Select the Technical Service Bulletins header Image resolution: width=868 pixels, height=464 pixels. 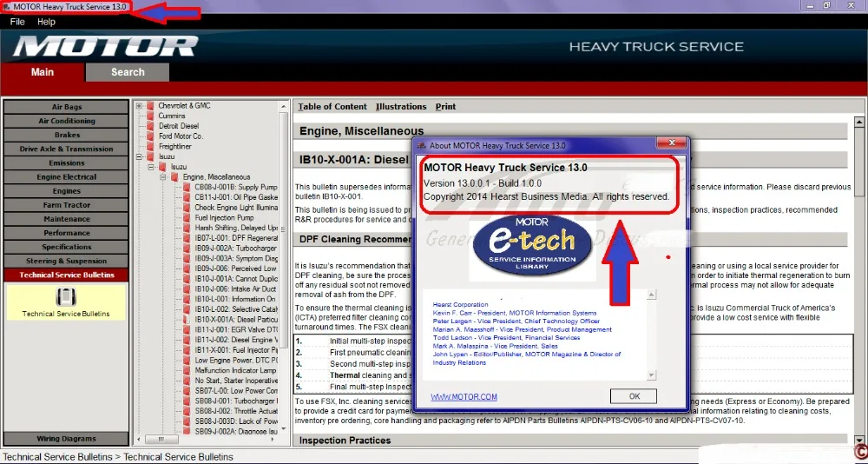[67, 275]
